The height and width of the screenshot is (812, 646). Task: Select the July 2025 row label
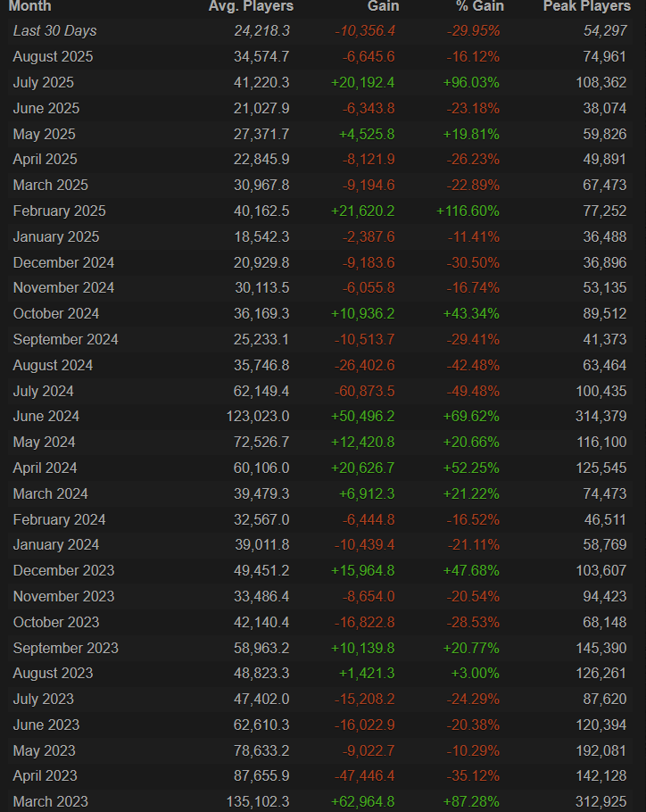click(44, 82)
